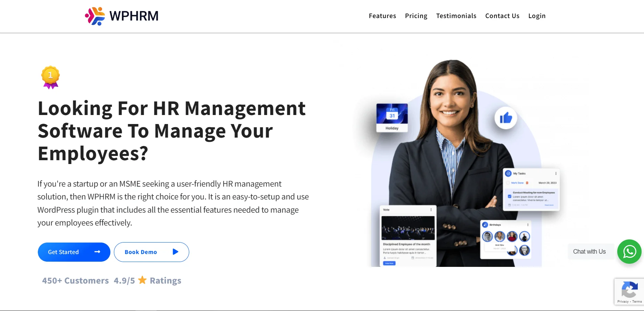The height and width of the screenshot is (311, 644).
Task: Click the orange star ratings icon
Action: click(x=142, y=280)
